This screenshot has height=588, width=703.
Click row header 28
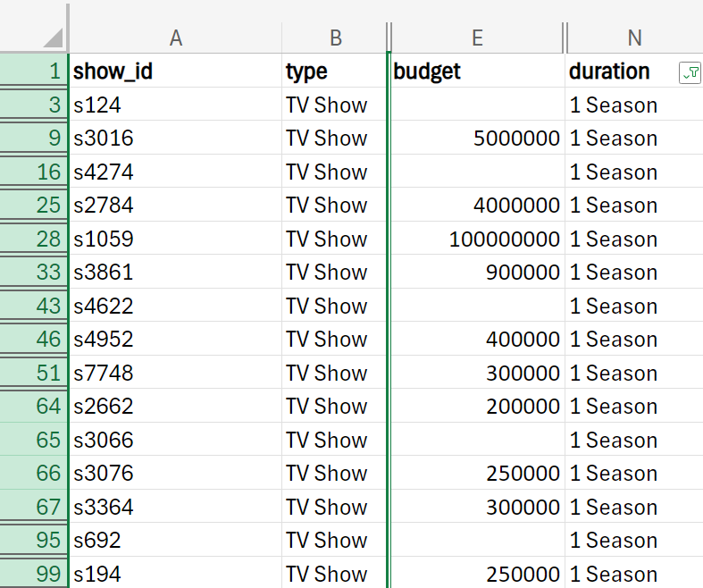coord(34,239)
